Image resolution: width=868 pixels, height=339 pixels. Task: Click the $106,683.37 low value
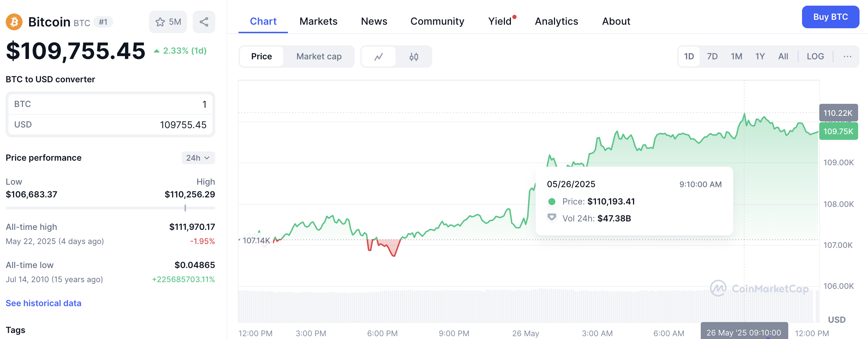[x=31, y=194]
